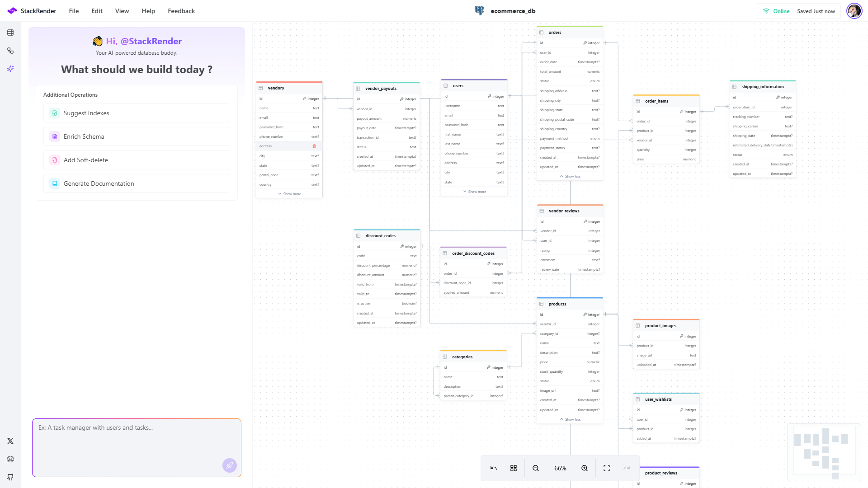Image resolution: width=868 pixels, height=488 pixels.
Task: Open the View menu
Action: point(122,11)
